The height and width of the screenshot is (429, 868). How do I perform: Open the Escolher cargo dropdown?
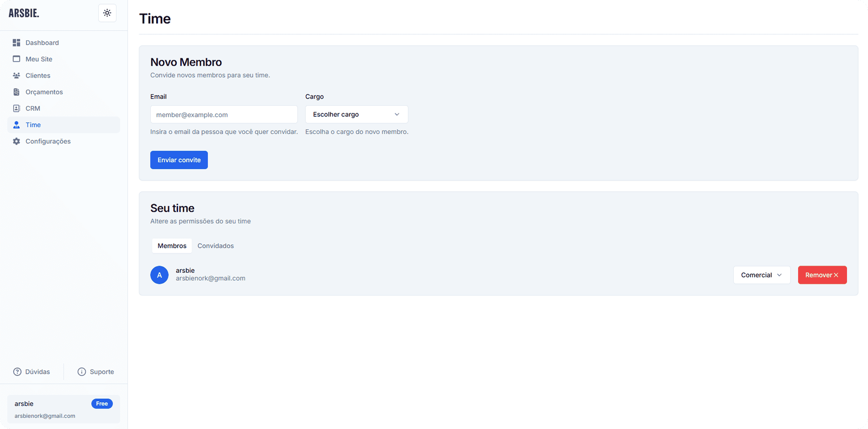[x=356, y=115]
